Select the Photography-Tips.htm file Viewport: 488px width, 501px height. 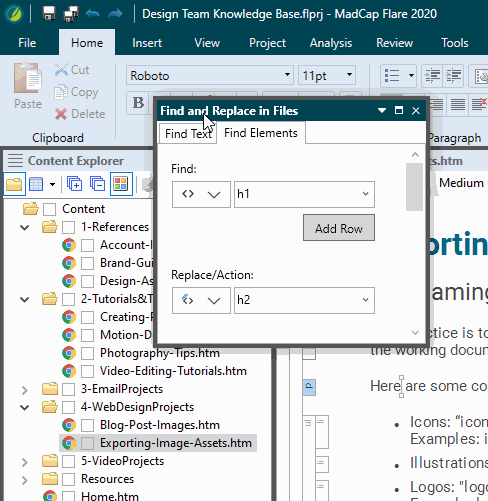click(160, 353)
